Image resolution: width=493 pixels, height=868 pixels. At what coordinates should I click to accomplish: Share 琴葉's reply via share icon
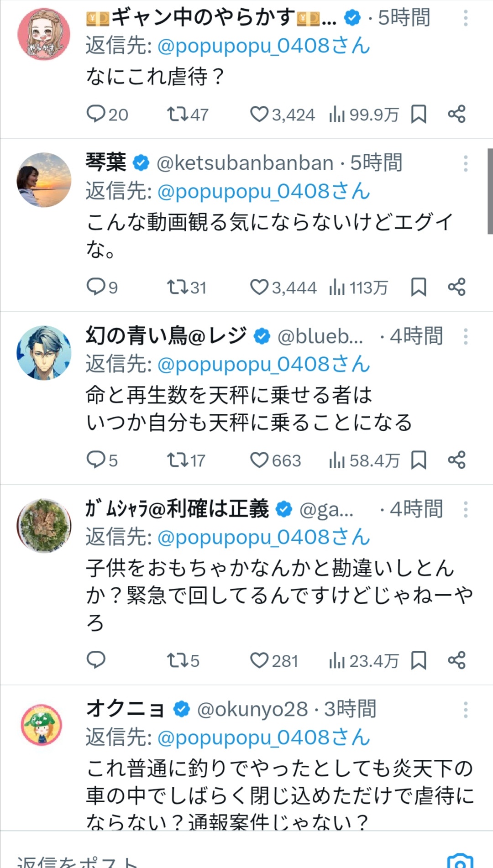[x=456, y=287]
